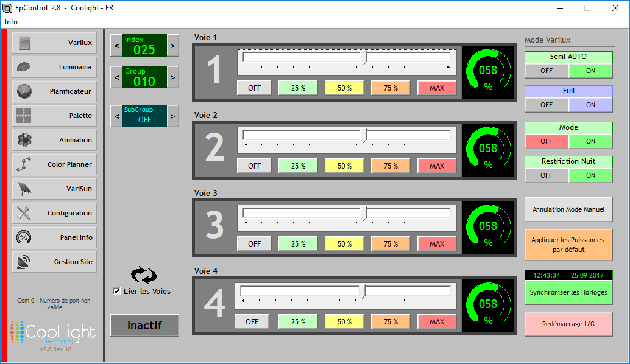Click the Voie 1 slider thumb
The image size is (630, 364).
364,58
